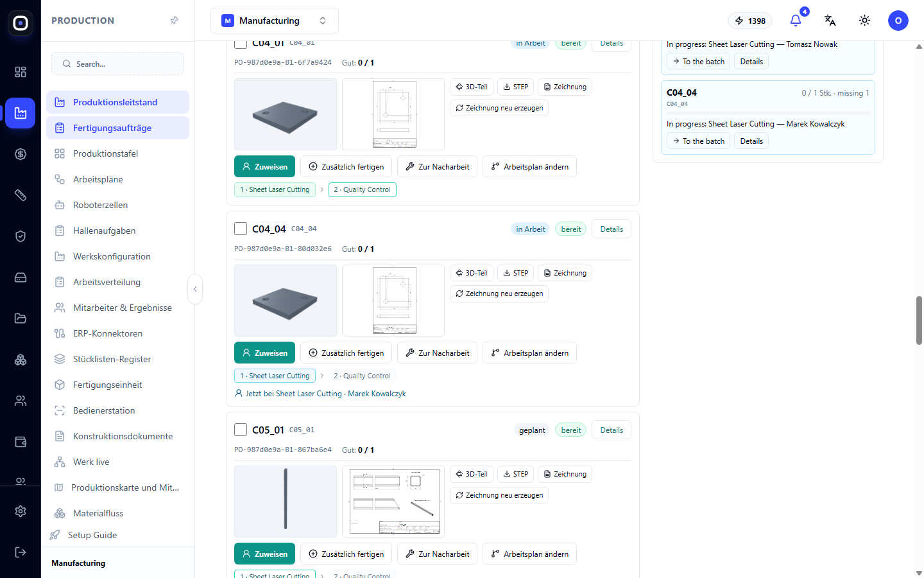This screenshot has height=578, width=924.
Task: Click Zuweisen for C04_04
Action: pos(265,353)
